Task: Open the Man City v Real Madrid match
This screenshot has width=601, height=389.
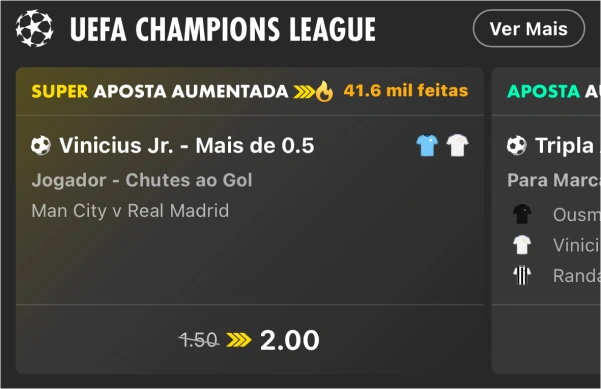Action: [x=130, y=211]
